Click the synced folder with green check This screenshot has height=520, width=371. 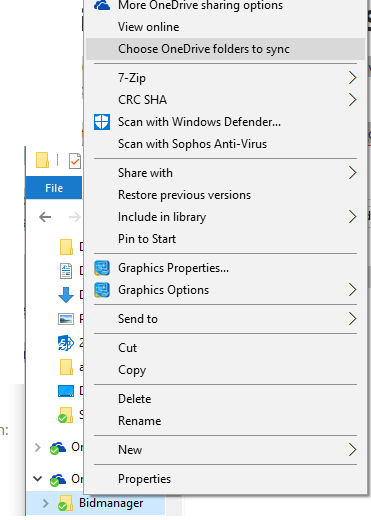65,415
